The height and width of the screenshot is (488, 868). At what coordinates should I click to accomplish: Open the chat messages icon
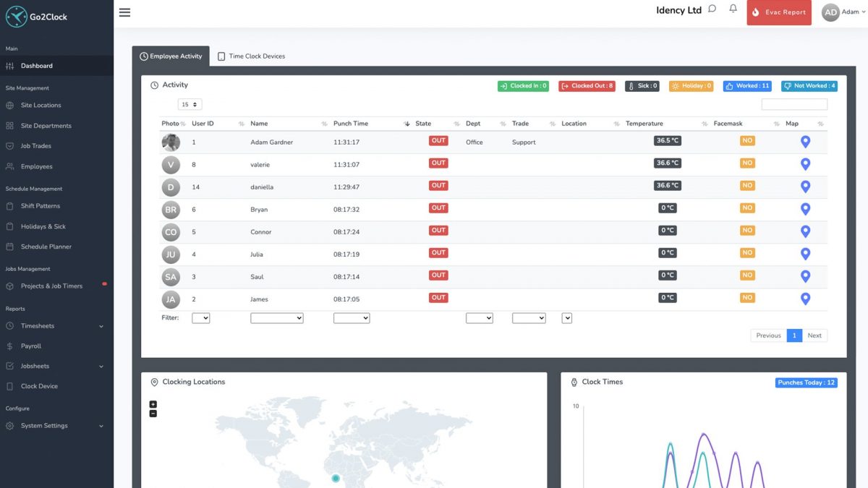pos(712,9)
